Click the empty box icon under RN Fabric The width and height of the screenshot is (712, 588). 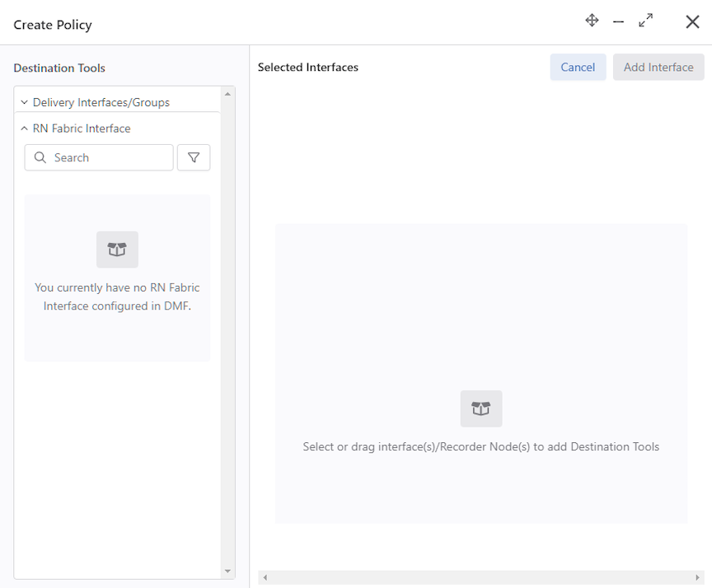coord(117,250)
